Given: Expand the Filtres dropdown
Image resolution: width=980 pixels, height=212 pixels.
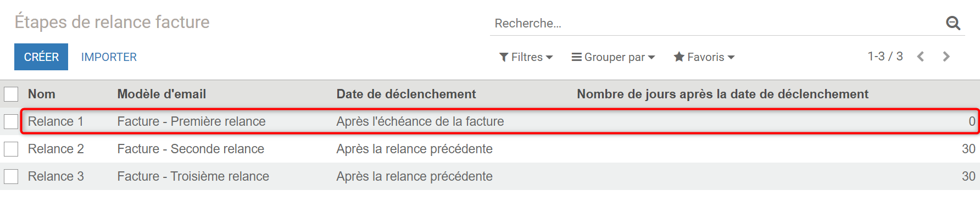Looking at the screenshot, I should point(526,57).
